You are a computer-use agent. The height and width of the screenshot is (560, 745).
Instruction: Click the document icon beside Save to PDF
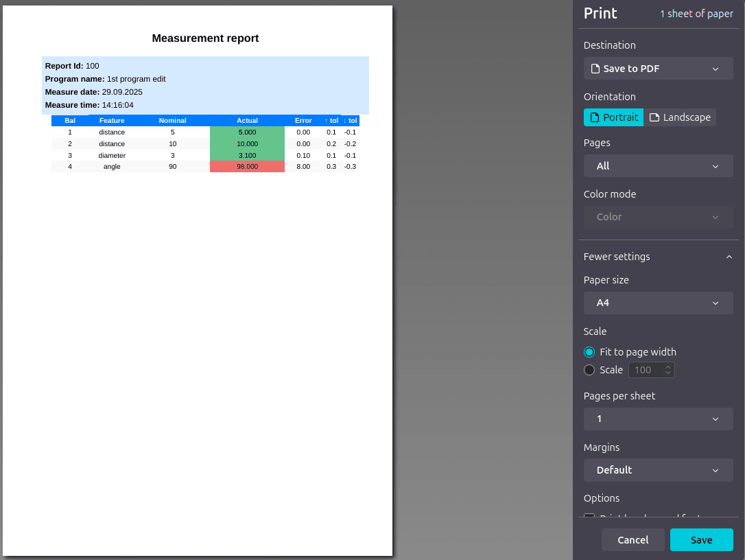(x=594, y=68)
